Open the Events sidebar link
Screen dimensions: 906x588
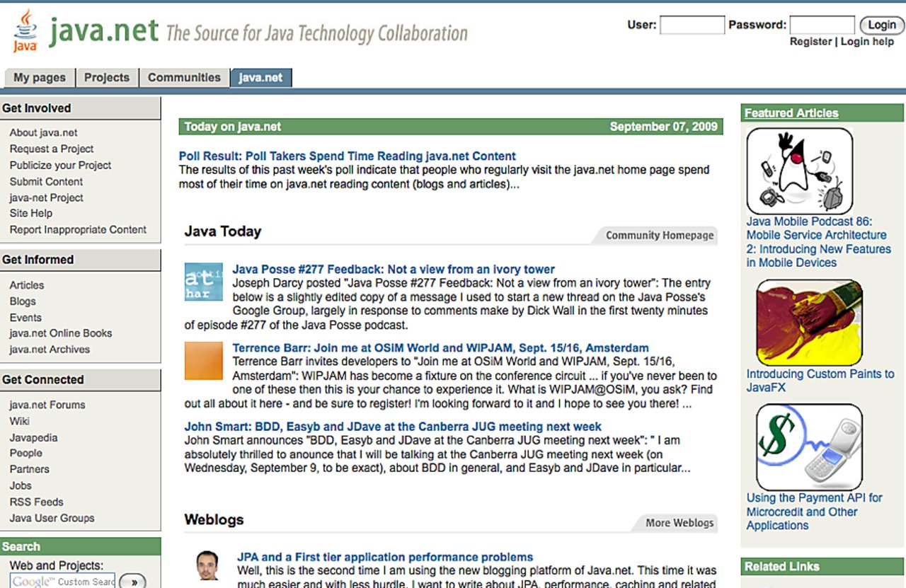pyautogui.click(x=25, y=318)
